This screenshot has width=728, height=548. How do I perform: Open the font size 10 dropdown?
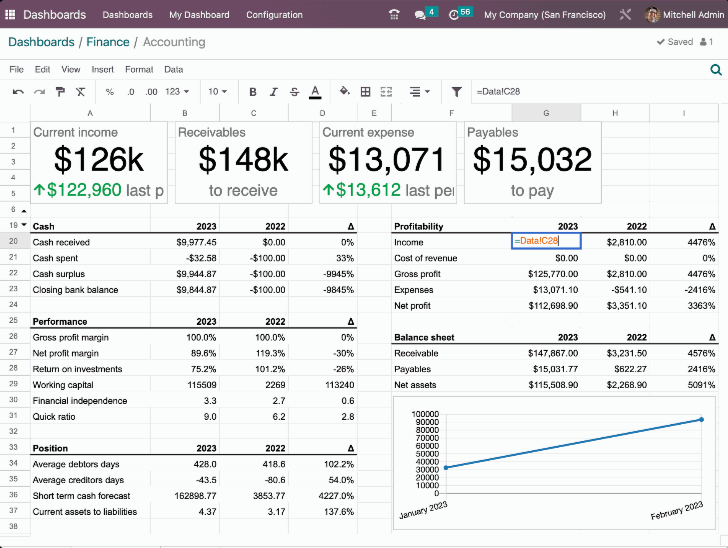(x=217, y=92)
